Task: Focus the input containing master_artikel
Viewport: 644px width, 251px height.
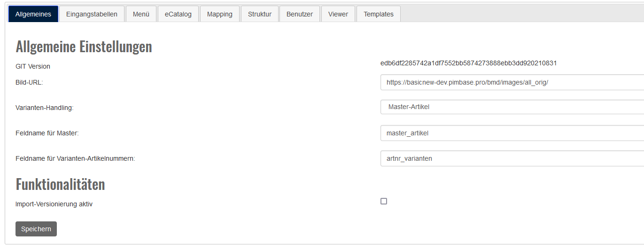Action: tap(512, 133)
